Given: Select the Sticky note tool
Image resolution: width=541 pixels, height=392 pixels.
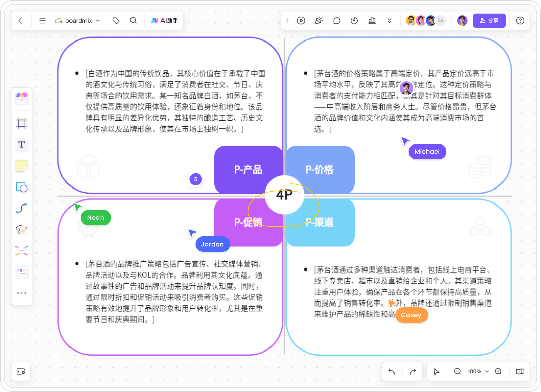Looking at the screenshot, I should [21, 166].
